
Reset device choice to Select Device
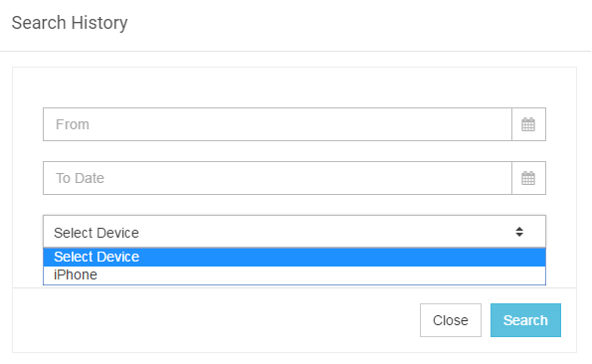[x=295, y=257]
